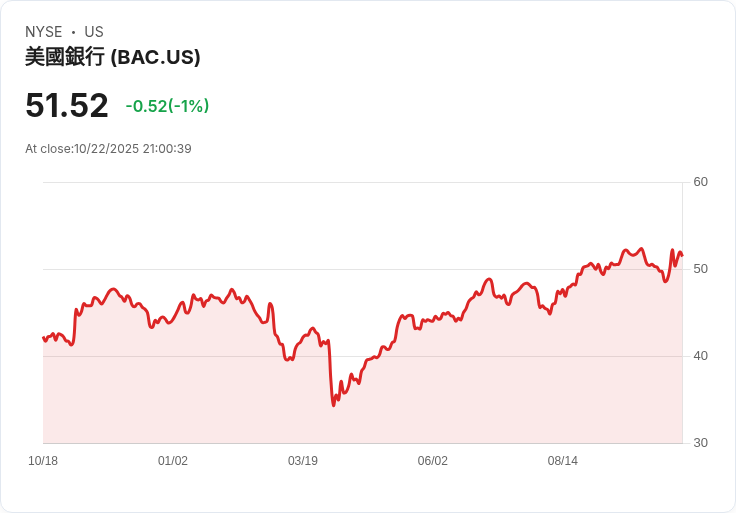Screen dimensions: 736x513
Task: Click the 30 y-axis label
Action: [700, 443]
